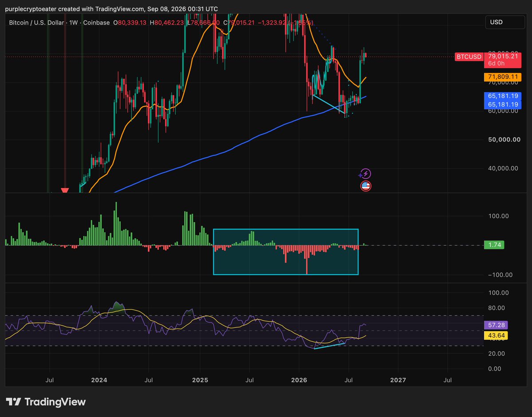
Task: Click 100.00 on the RSI pane axis
Action: click(x=498, y=292)
